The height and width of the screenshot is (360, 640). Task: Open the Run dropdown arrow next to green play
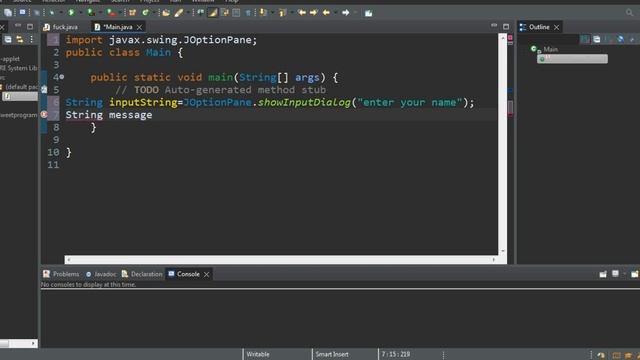pyautogui.click(x=80, y=13)
